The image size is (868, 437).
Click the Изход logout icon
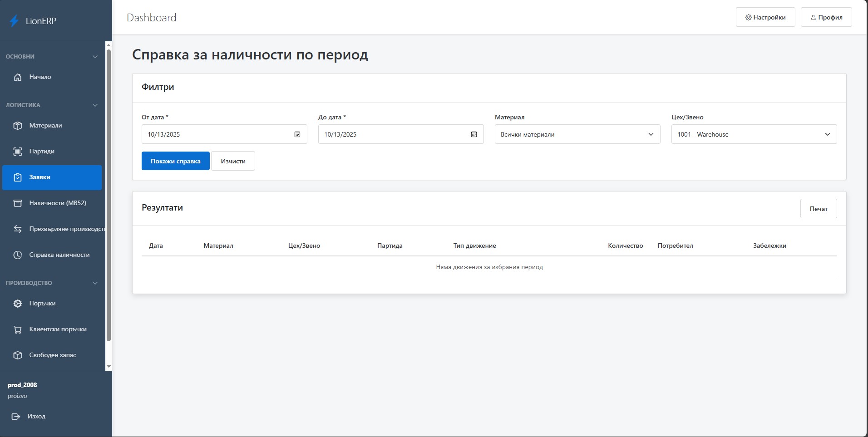tap(16, 416)
